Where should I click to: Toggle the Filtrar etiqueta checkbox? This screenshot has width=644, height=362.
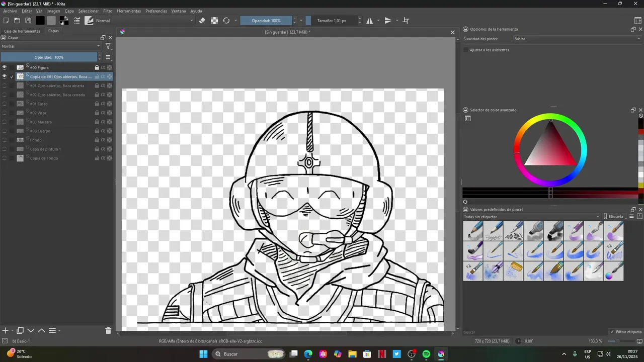(x=612, y=332)
